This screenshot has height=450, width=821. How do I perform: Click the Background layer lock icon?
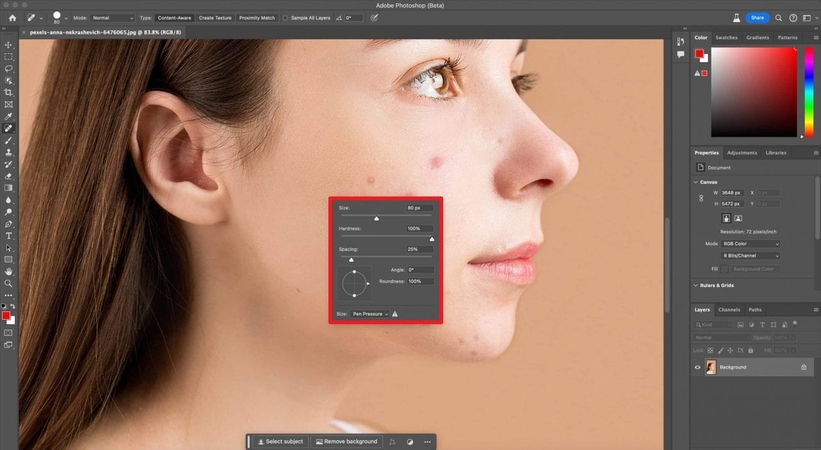click(803, 367)
